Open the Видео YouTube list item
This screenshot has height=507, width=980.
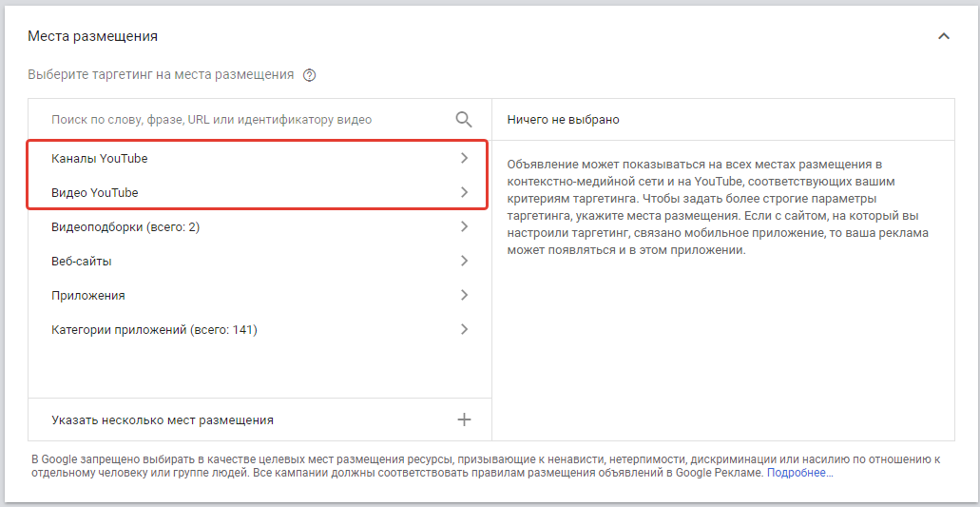259,193
